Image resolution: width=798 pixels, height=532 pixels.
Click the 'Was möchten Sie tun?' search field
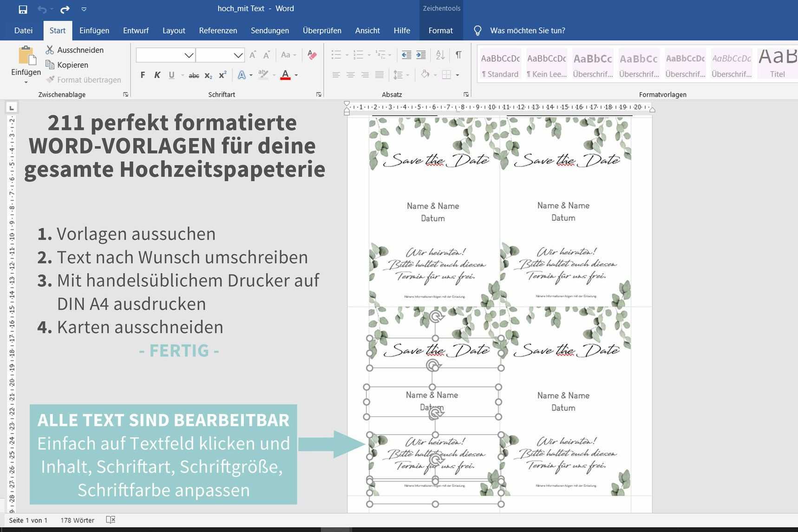tap(527, 31)
